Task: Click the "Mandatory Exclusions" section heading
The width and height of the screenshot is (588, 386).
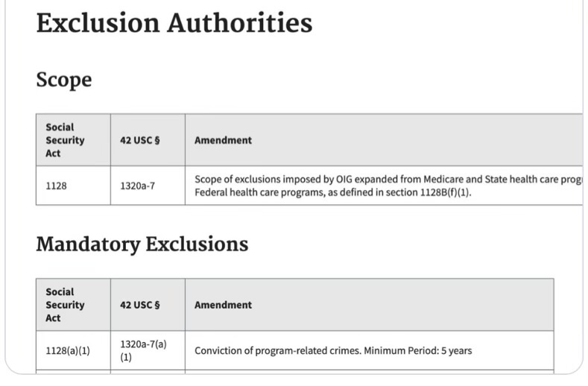Action: point(142,244)
